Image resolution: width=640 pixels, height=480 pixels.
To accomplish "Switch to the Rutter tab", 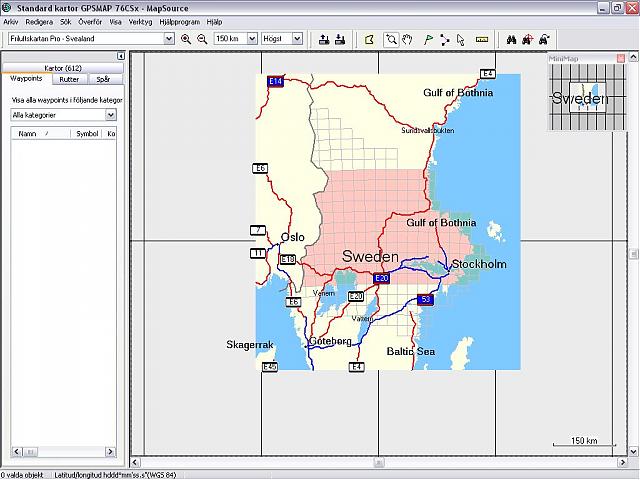I will tap(69, 79).
